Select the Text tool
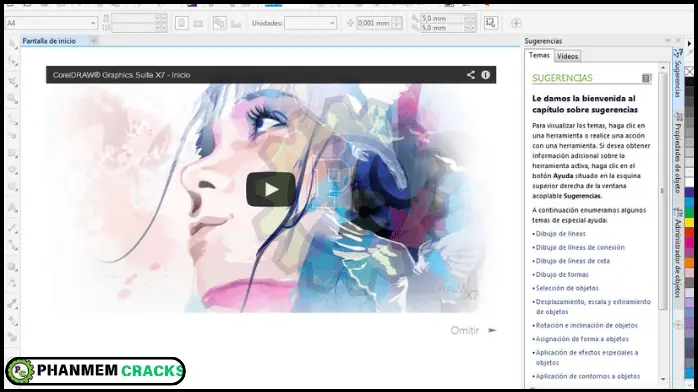This screenshot has width=698, height=392. tap(12, 208)
